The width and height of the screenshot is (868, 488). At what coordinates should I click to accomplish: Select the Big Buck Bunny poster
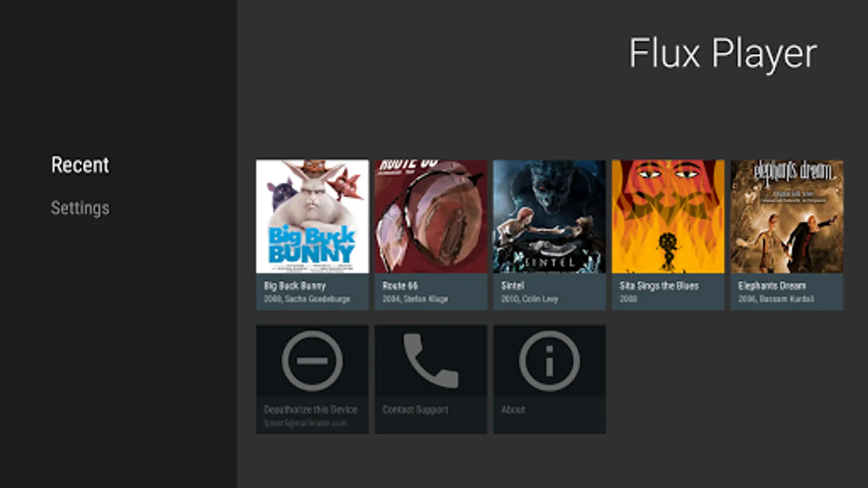[312, 216]
